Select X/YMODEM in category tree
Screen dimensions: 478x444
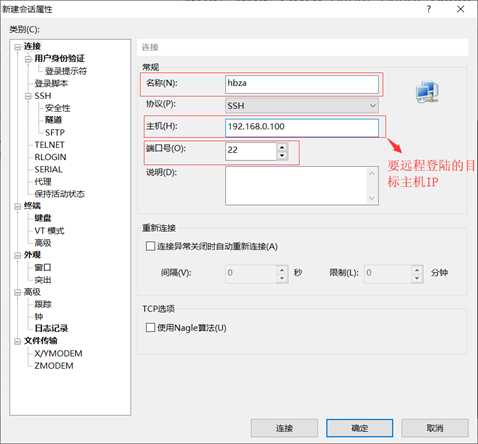pos(58,353)
